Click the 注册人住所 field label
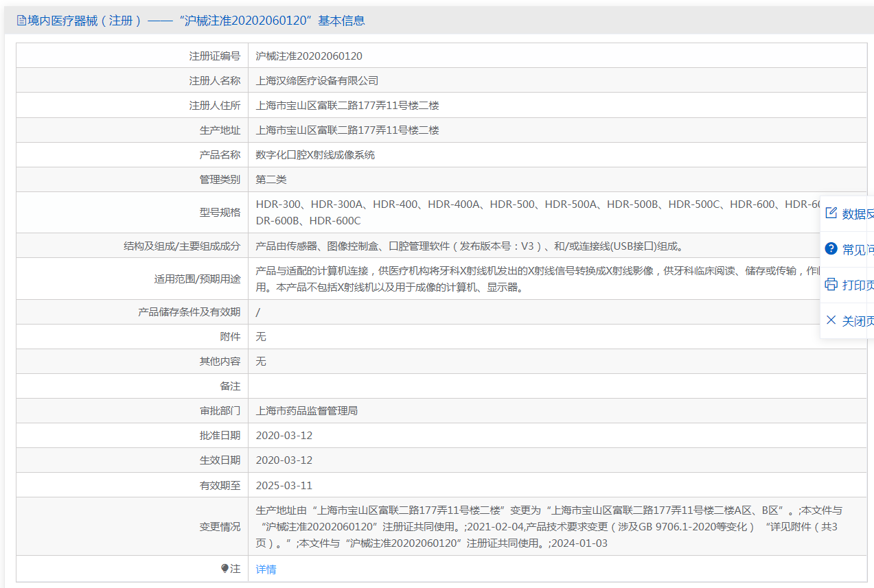This screenshot has width=874, height=588. (215, 106)
